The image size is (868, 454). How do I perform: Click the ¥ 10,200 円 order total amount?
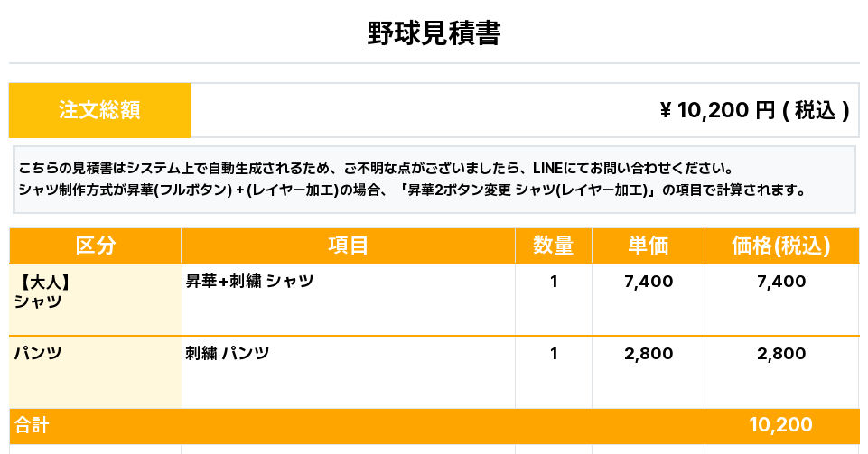754,110
